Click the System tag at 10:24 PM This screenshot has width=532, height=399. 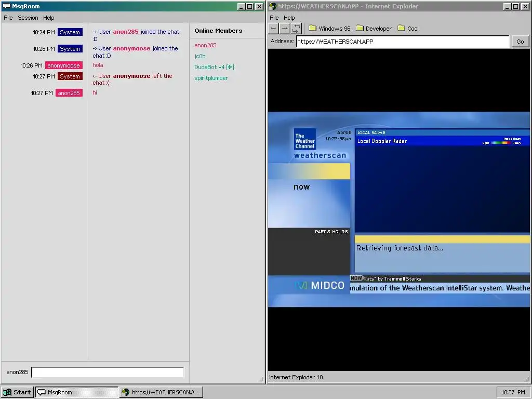(x=70, y=32)
